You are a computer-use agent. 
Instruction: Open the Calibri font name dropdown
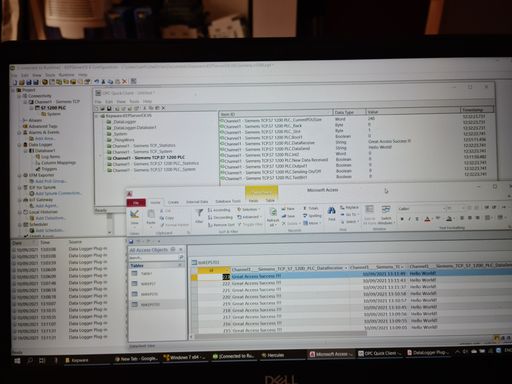(x=421, y=209)
